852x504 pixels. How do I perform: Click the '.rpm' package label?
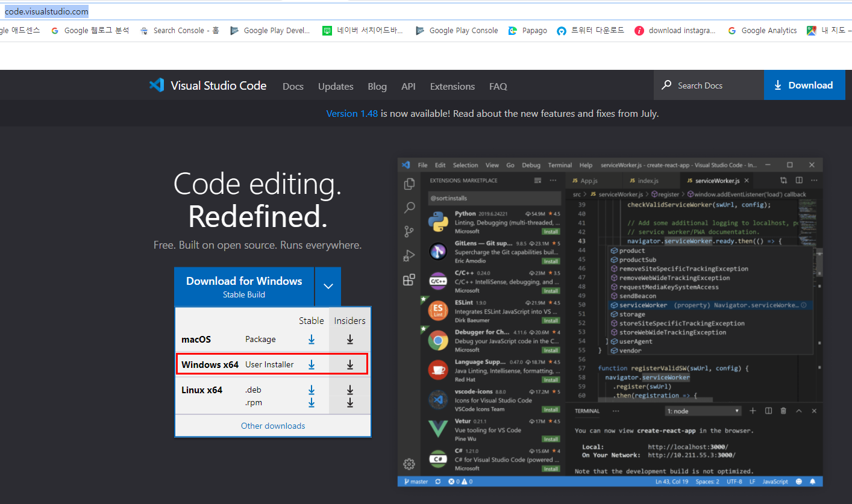[254, 402]
